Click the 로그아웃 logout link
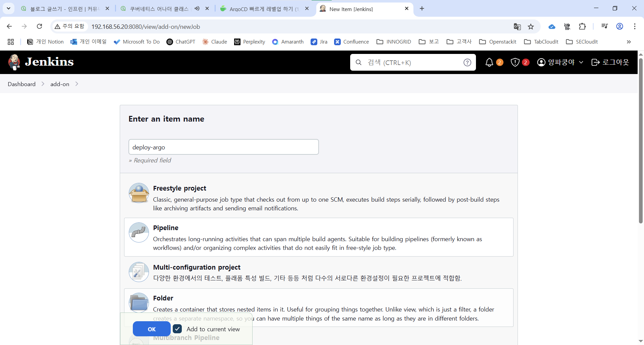Image resolution: width=644 pixels, height=345 pixels. click(610, 62)
